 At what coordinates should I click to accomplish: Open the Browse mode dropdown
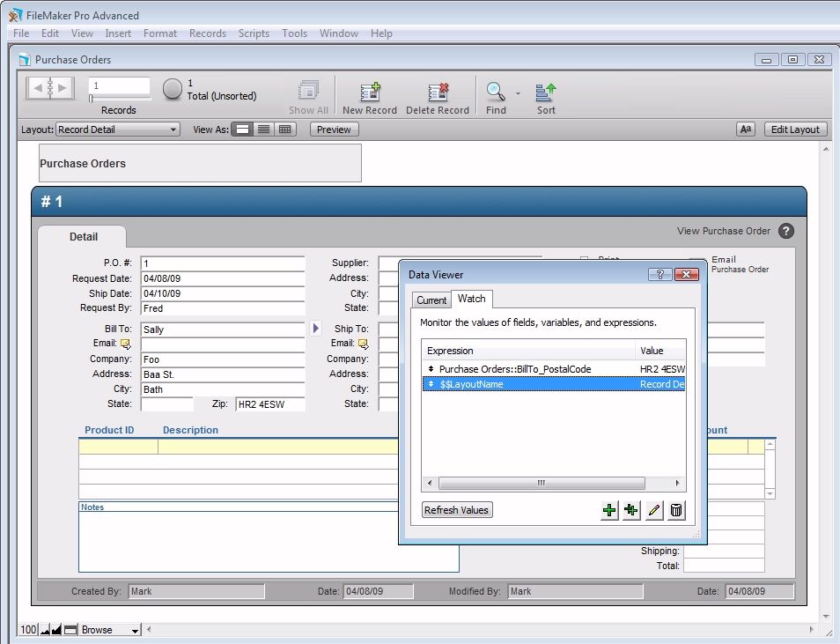coord(110,630)
